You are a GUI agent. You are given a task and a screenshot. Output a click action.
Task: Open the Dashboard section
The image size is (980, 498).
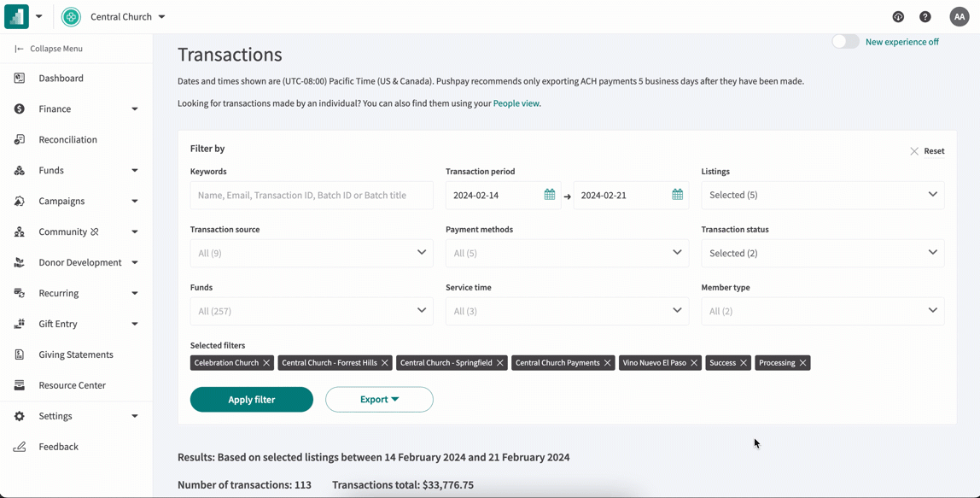point(60,78)
